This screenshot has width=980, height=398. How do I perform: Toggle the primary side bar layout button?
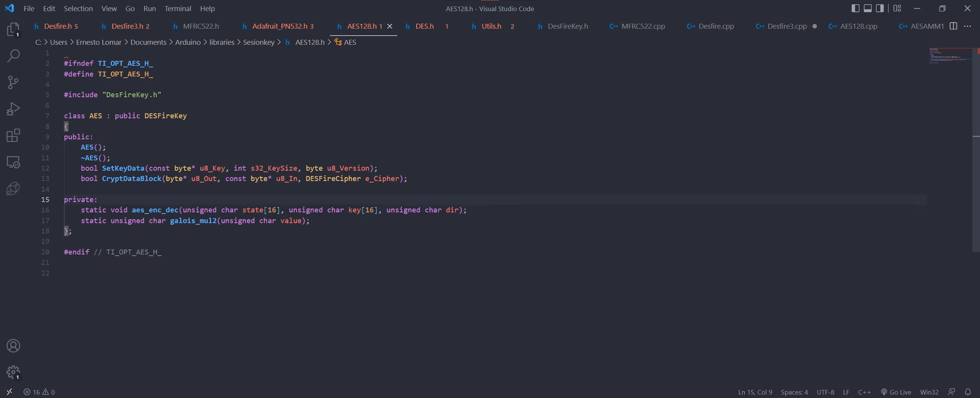tap(855, 8)
